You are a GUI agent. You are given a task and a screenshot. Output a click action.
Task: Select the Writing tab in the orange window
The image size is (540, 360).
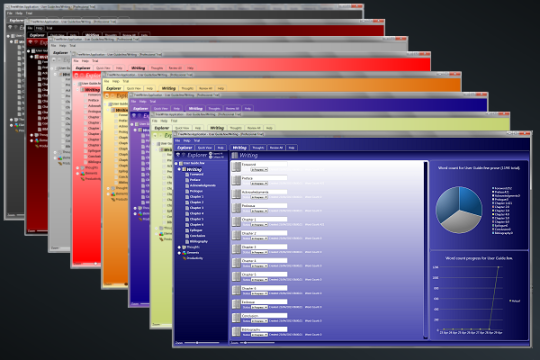(x=169, y=89)
